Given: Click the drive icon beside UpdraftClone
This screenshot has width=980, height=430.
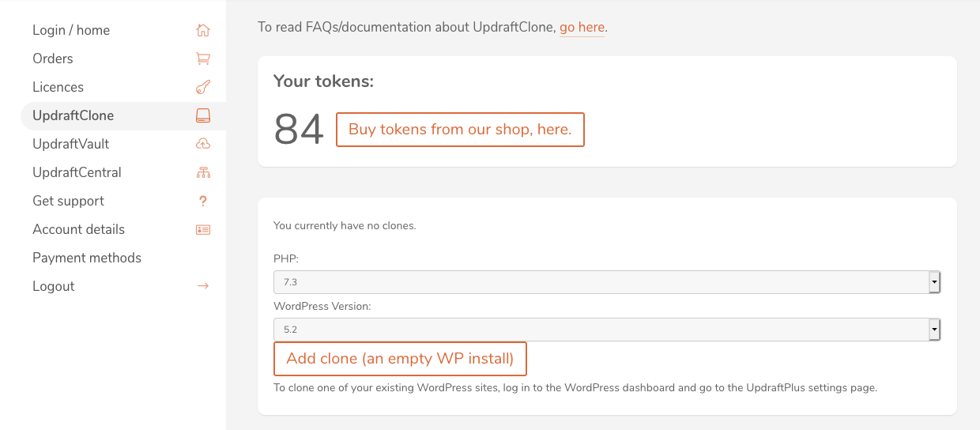Looking at the screenshot, I should pyautogui.click(x=203, y=115).
